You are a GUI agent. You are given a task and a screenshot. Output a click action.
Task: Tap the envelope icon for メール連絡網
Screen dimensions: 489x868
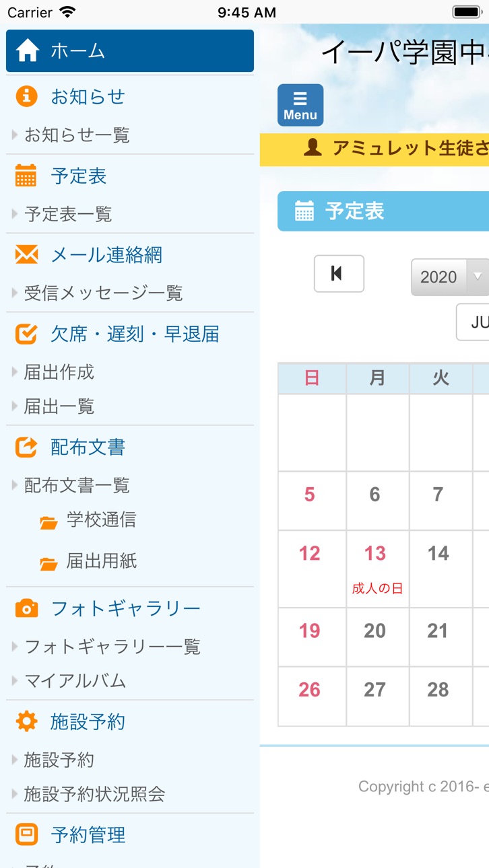(x=26, y=254)
